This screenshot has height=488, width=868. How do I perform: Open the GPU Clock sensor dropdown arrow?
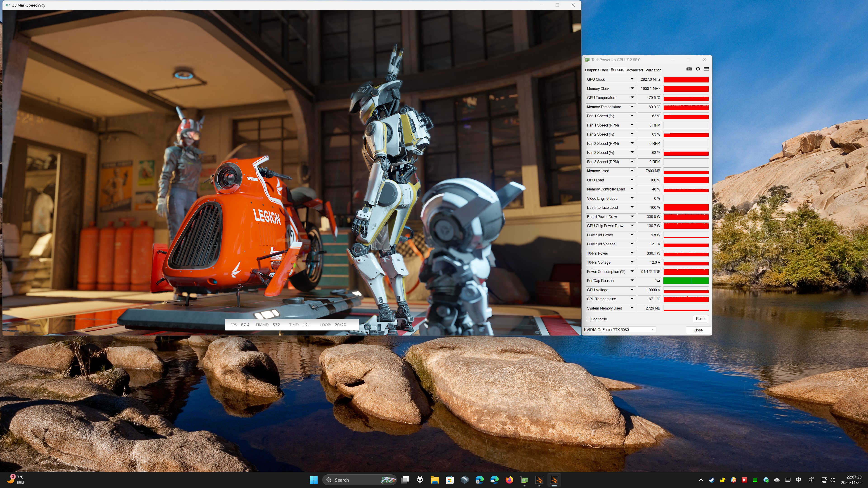point(632,79)
